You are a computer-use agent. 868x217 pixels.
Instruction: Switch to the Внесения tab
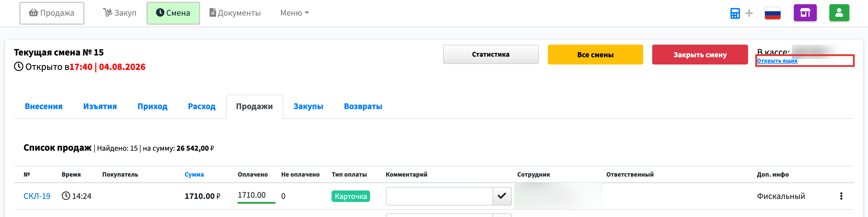[x=44, y=106]
